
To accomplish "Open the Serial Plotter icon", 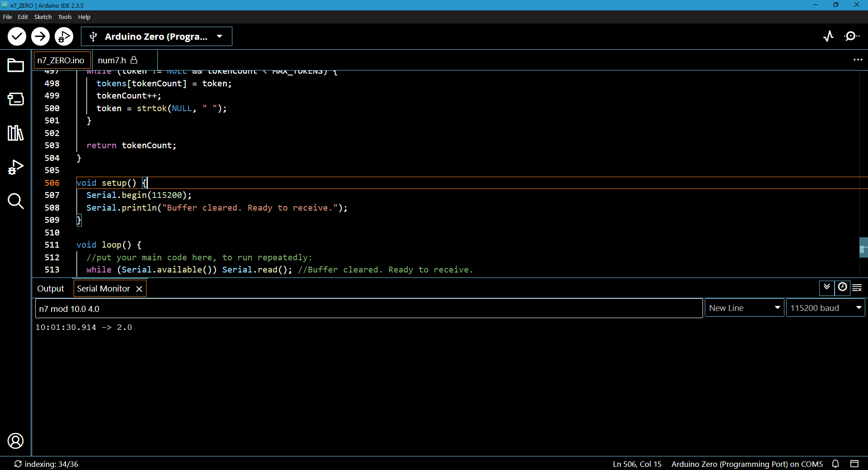I will 828,36.
